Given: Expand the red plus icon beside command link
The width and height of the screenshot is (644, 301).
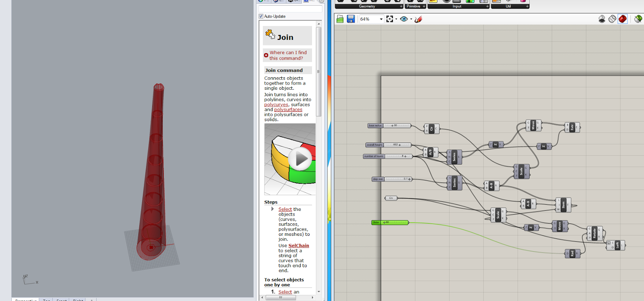Looking at the screenshot, I should click(x=266, y=55).
